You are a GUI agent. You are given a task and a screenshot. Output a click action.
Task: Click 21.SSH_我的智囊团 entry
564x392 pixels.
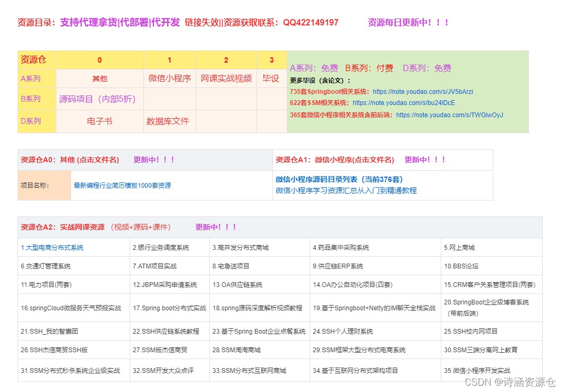click(49, 332)
